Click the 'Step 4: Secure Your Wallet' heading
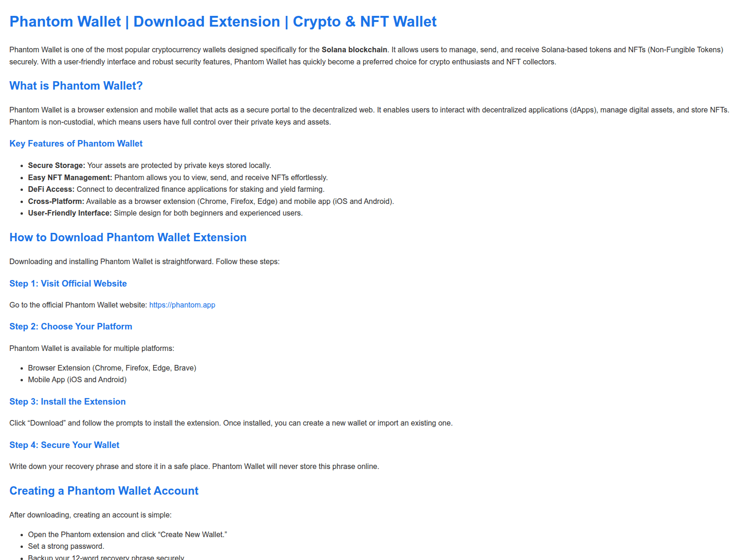 [64, 445]
